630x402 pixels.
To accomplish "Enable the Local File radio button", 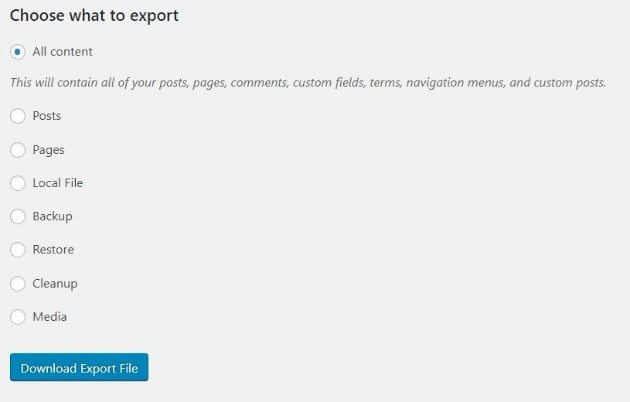I will 18,183.
